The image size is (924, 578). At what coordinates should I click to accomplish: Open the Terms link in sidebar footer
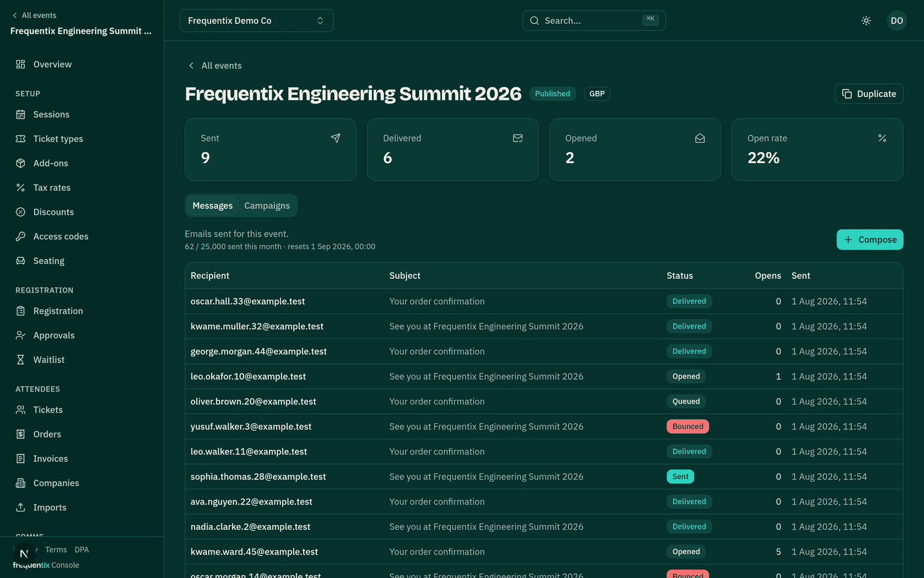(56, 550)
